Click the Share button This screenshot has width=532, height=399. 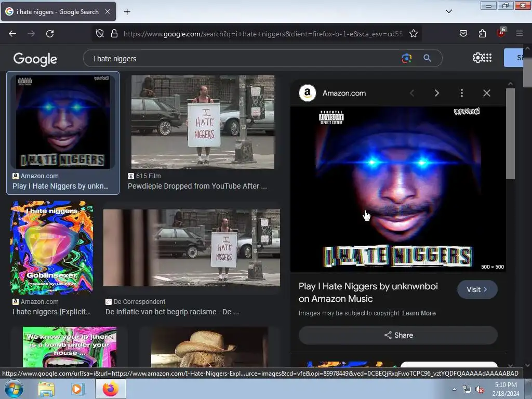[398, 335]
